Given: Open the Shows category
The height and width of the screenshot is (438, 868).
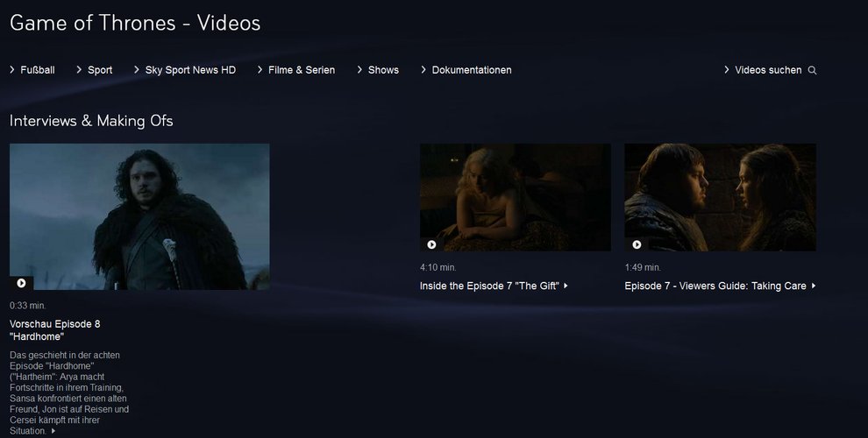Looking at the screenshot, I should (x=383, y=70).
